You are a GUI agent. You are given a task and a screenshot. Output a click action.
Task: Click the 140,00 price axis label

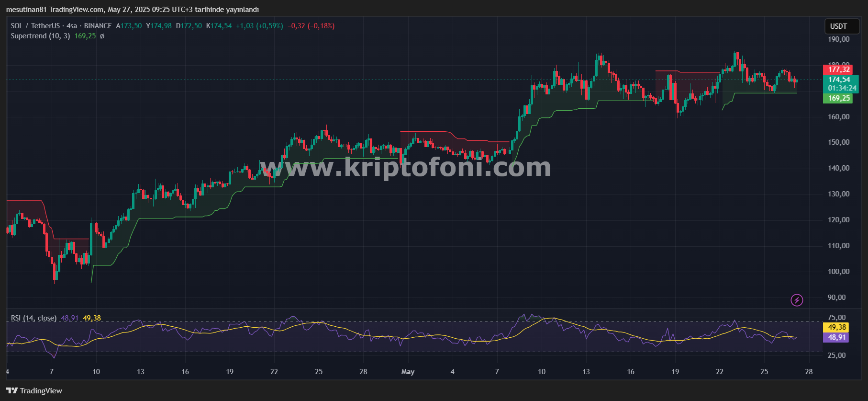click(839, 168)
